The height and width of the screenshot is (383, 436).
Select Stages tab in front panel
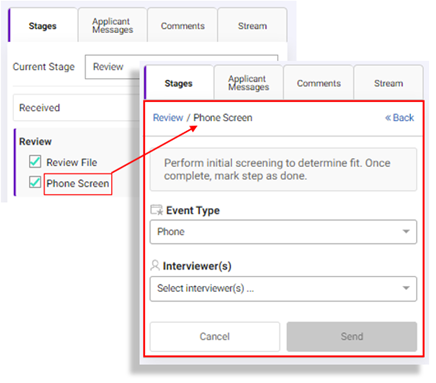click(179, 83)
